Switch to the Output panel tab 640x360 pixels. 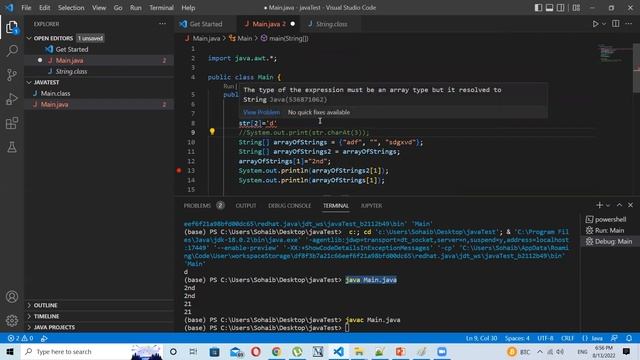[x=246, y=205]
